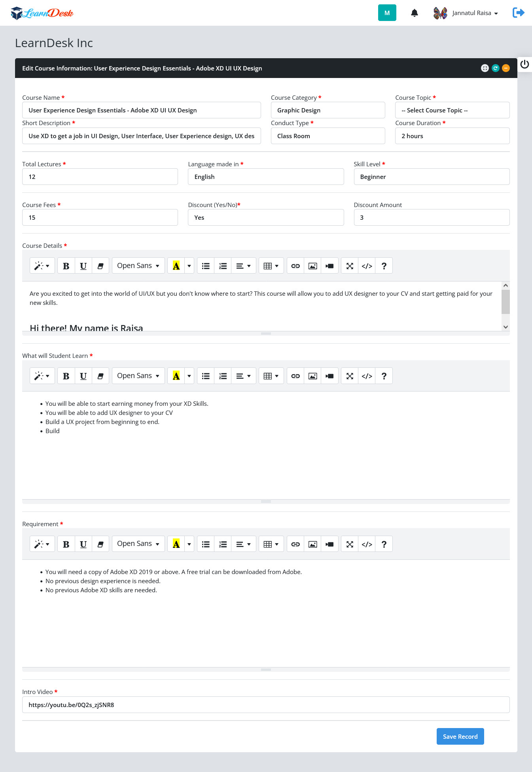Click the logout arrow icon in header
The image size is (532, 772).
(519, 13)
